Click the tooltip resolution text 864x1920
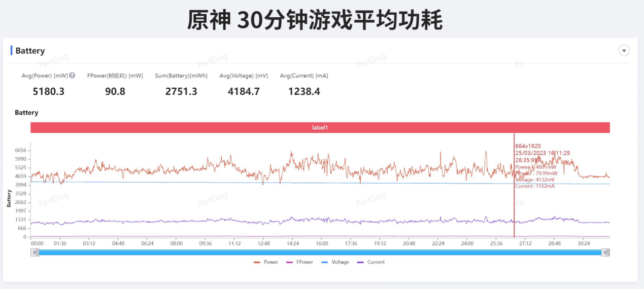644x289 pixels. tap(528, 146)
